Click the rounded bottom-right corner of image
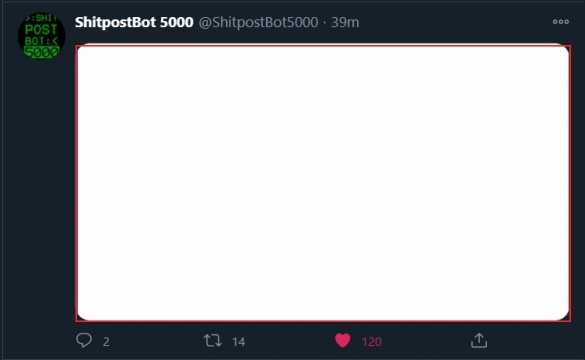 coord(563,314)
